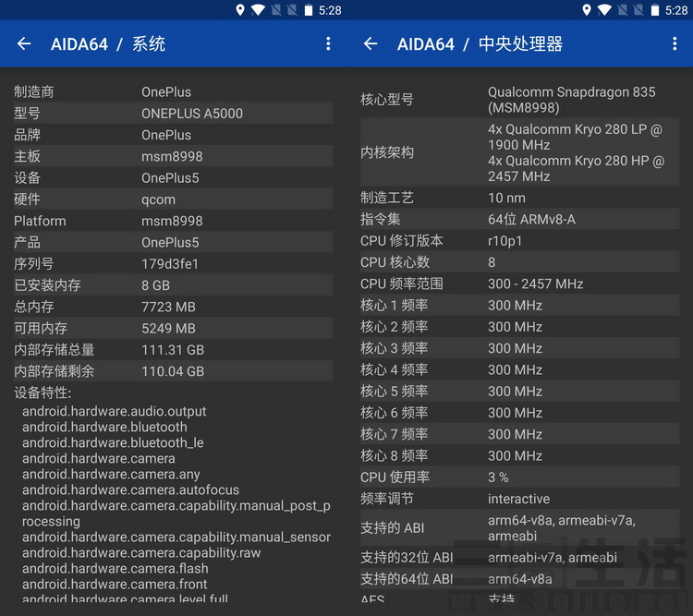The image size is (693, 616).
Task: Open overflow menu on the System screen
Action: tap(328, 43)
